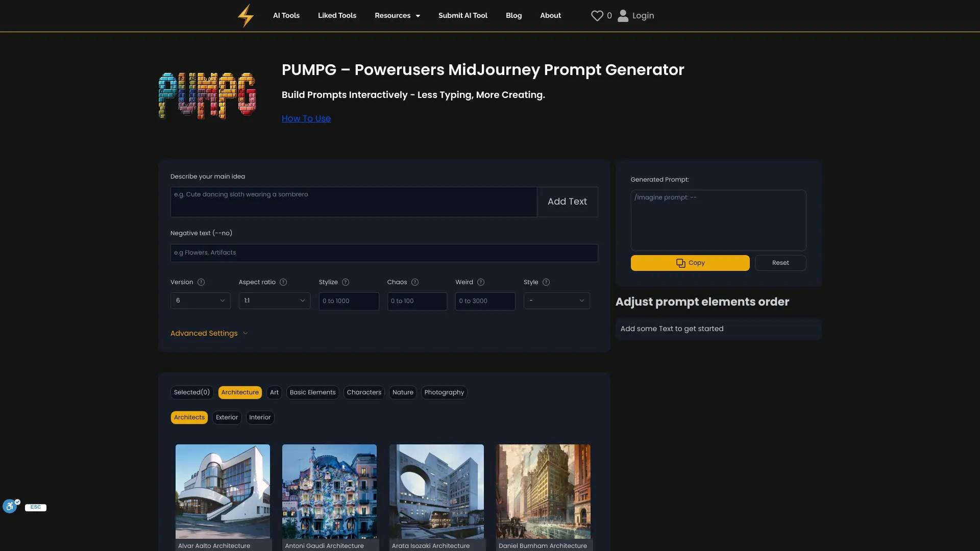Click the Login link
This screenshot has height=551, width=980.
643,16
